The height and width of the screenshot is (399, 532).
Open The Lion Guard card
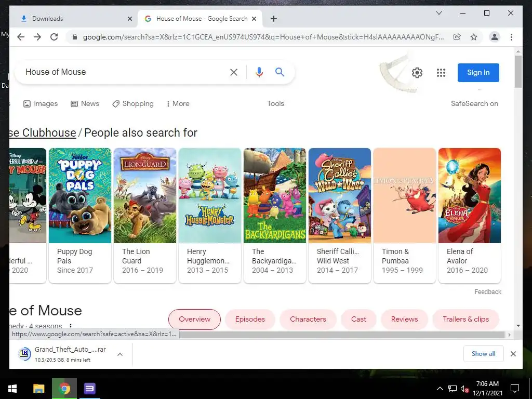145,216
